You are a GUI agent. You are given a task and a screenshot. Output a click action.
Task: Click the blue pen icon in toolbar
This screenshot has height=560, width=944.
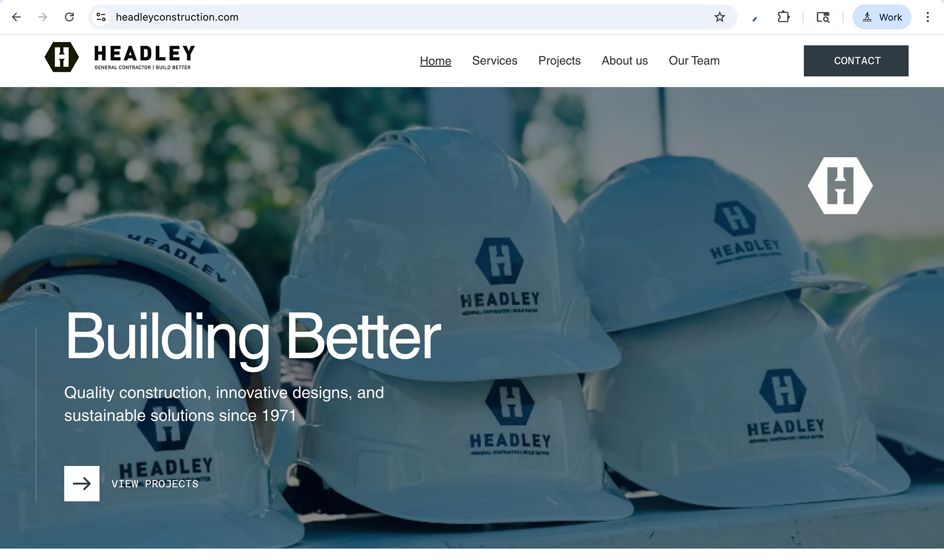click(755, 19)
